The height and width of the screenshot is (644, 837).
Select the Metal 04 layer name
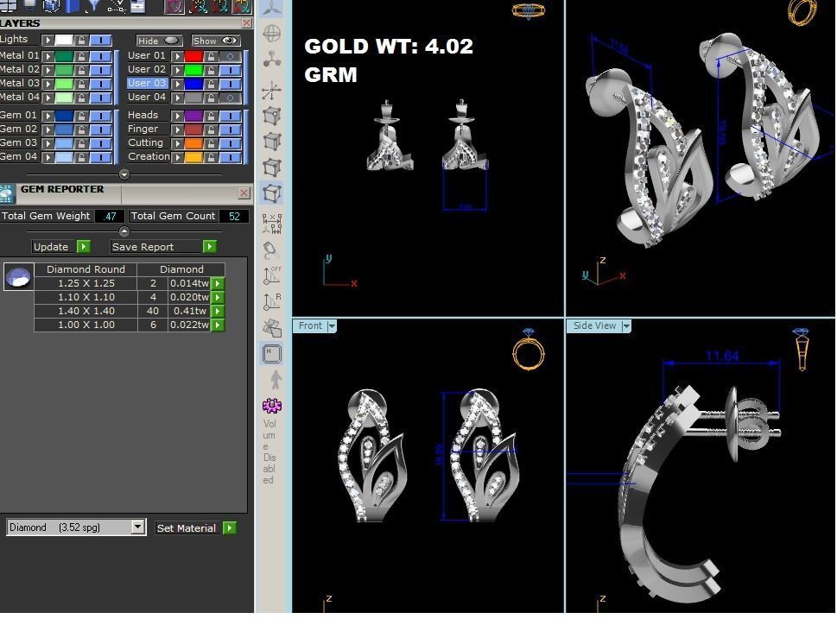pos(19,97)
